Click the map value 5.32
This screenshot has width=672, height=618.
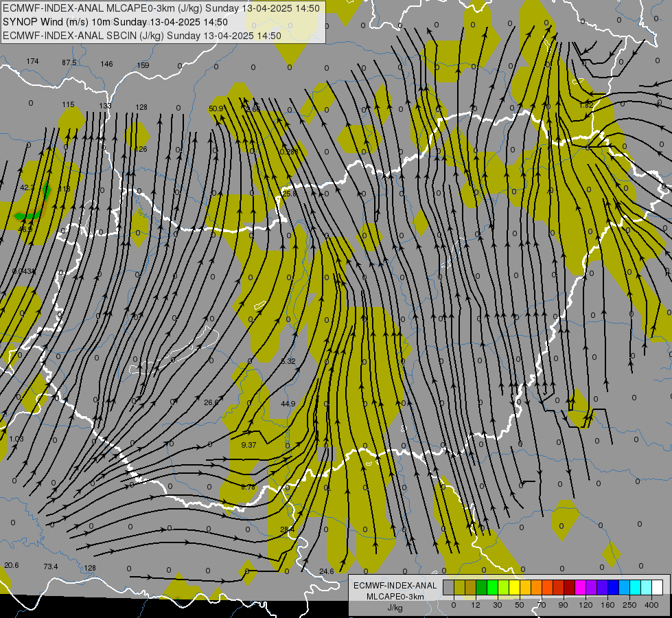click(x=288, y=361)
